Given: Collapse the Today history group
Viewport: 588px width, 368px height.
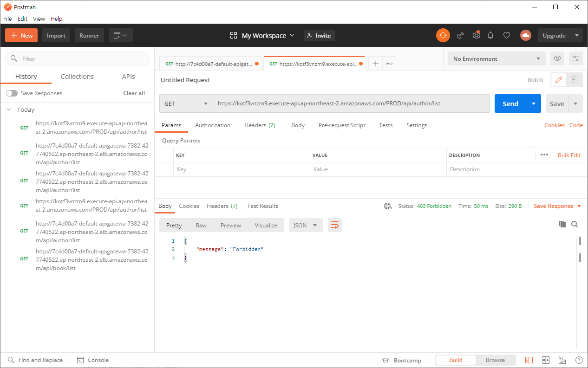Looking at the screenshot, I should click(8, 110).
